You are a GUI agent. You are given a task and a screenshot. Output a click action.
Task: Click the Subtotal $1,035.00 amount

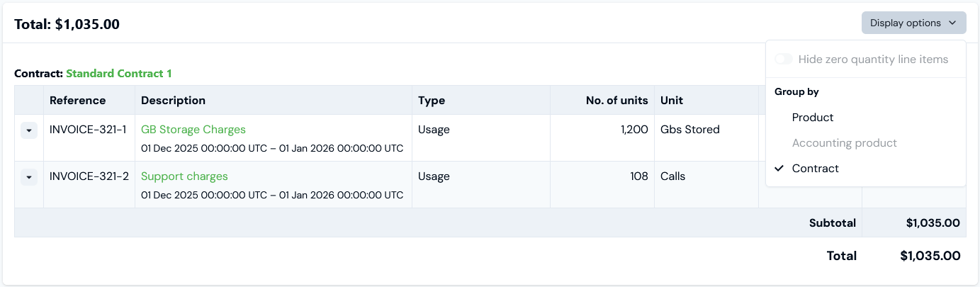(933, 223)
